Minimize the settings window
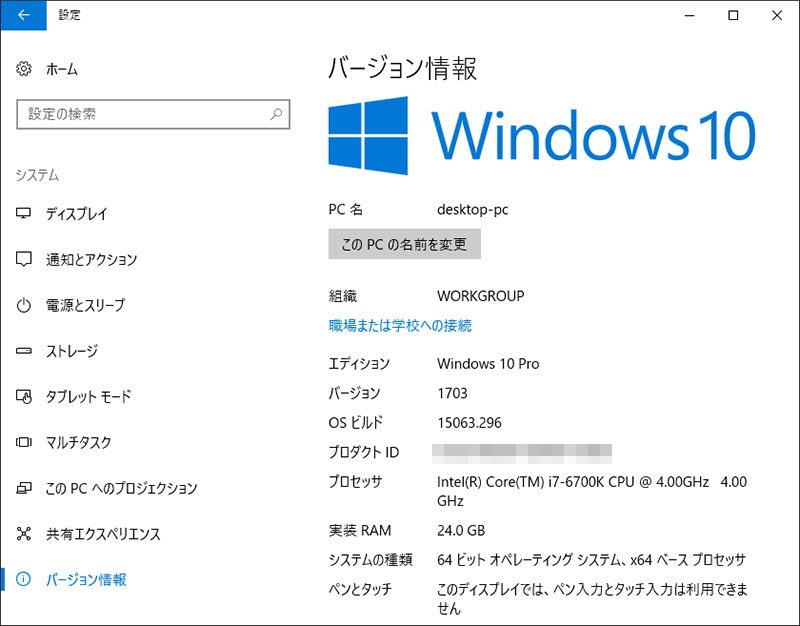The width and height of the screenshot is (800, 626). (x=689, y=15)
